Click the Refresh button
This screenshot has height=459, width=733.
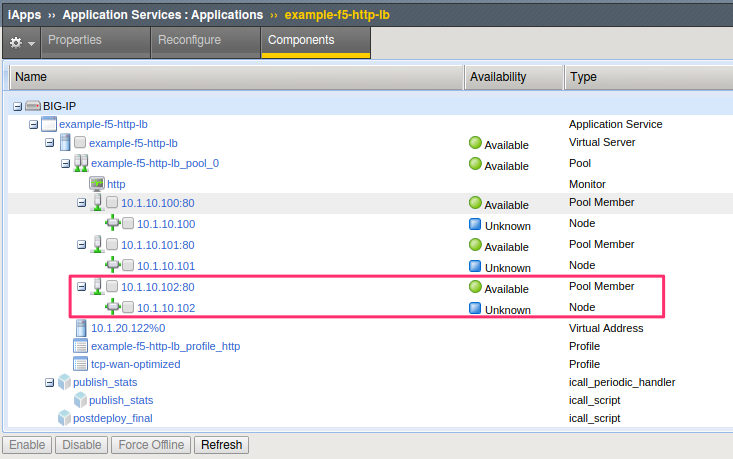tap(222, 445)
